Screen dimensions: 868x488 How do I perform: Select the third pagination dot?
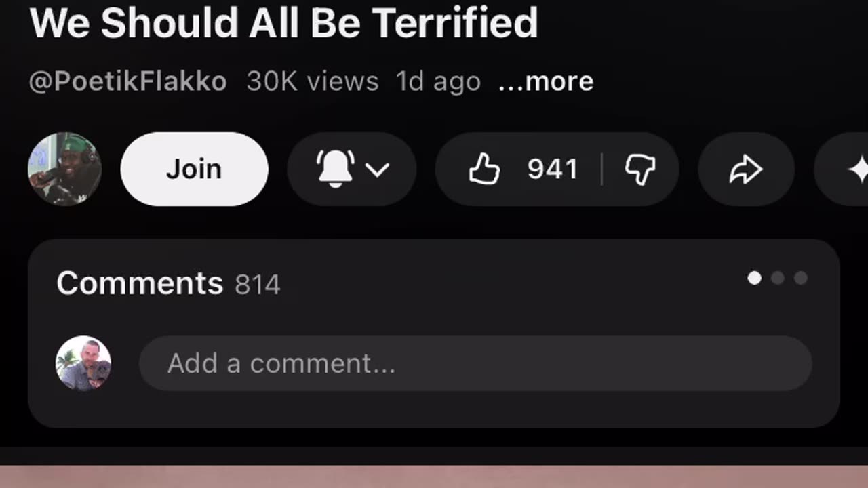point(801,278)
